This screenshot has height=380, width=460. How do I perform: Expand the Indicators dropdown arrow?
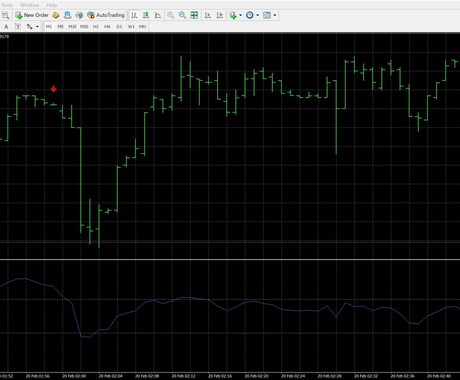tap(240, 15)
